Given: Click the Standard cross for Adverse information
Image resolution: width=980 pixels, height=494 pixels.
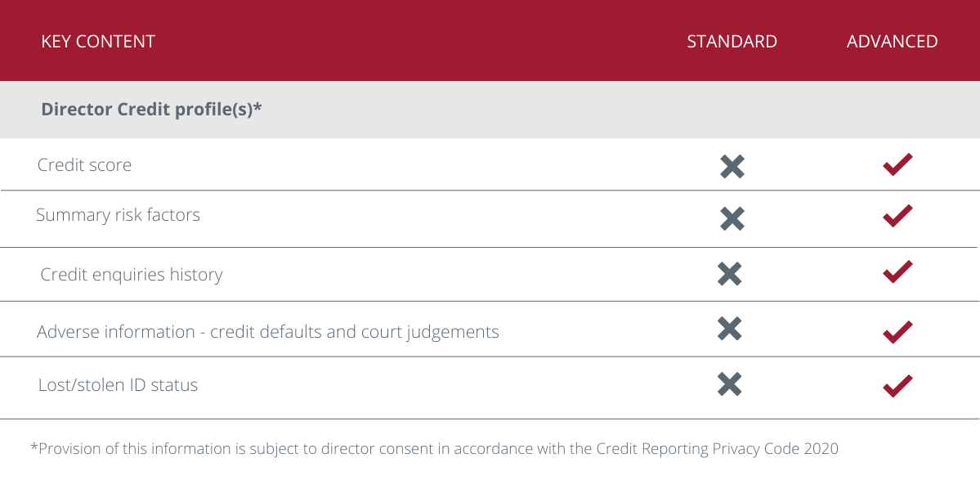Looking at the screenshot, I should pyautogui.click(x=729, y=329).
